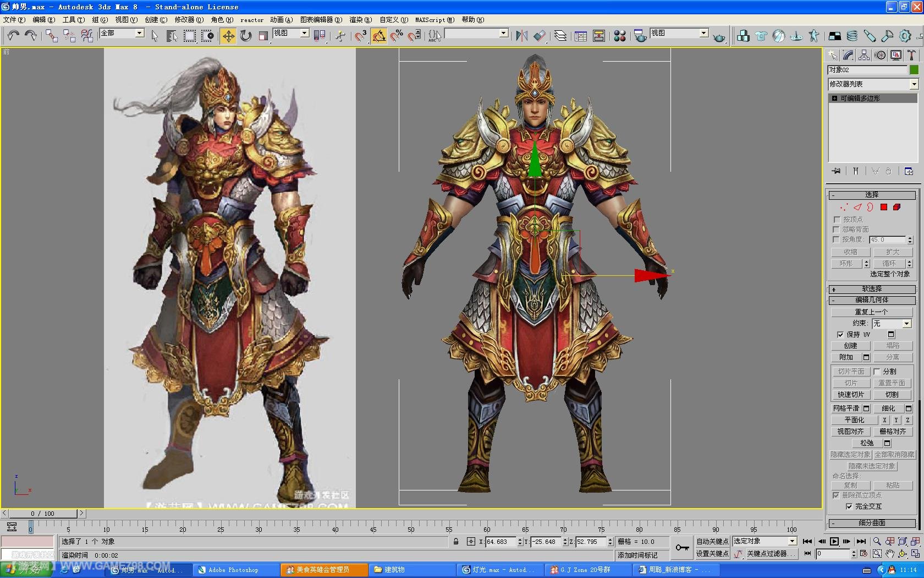Select Vertex sub-object level icon
Screen dimensions: 924x578
click(844, 207)
